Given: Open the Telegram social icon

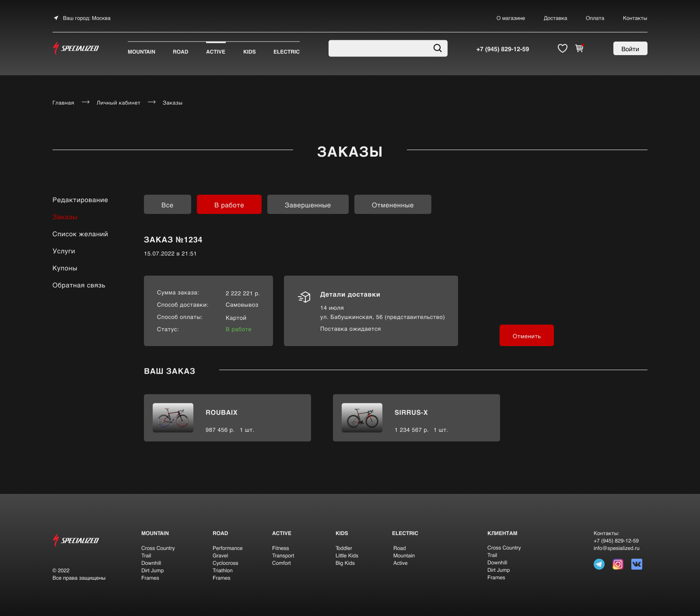Looking at the screenshot, I should (x=599, y=564).
